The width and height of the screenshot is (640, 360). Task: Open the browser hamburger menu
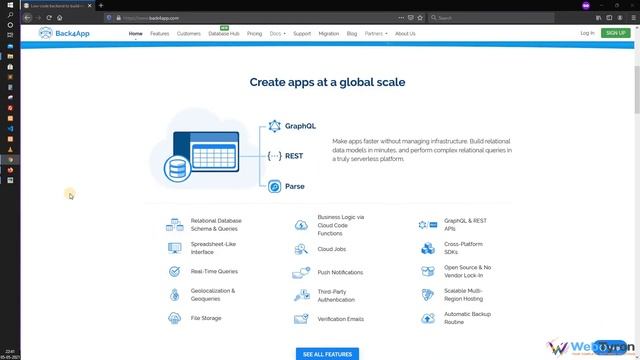(633, 18)
